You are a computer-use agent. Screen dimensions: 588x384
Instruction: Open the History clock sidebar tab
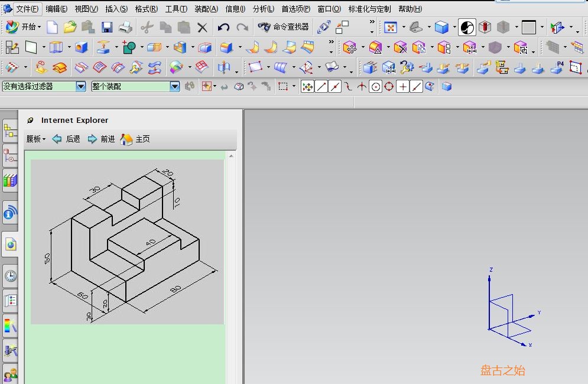(10, 276)
